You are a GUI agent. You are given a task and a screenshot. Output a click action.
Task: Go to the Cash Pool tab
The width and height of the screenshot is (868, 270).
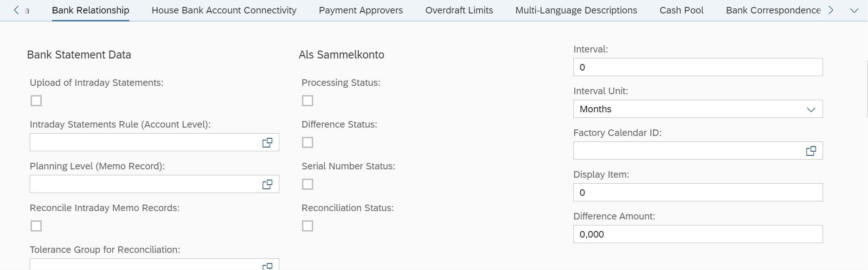click(x=682, y=10)
